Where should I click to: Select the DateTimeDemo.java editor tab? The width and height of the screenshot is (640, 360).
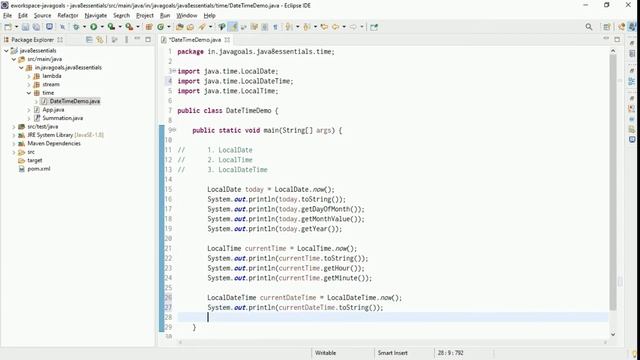195,40
